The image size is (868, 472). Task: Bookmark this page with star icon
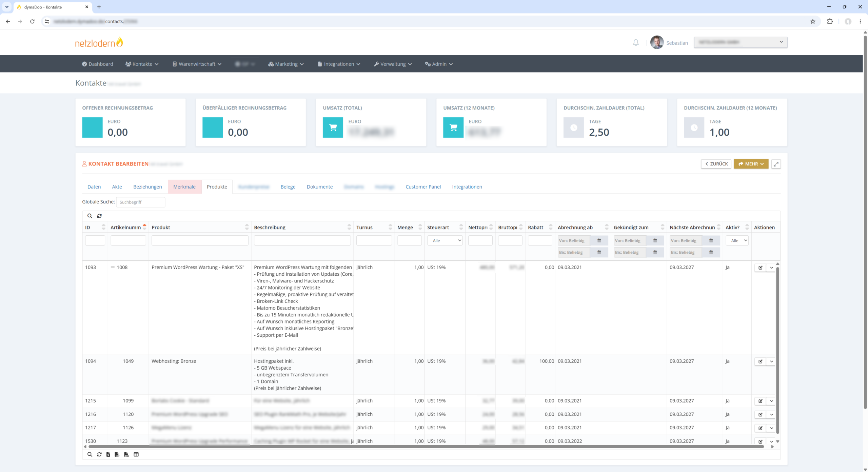(813, 21)
